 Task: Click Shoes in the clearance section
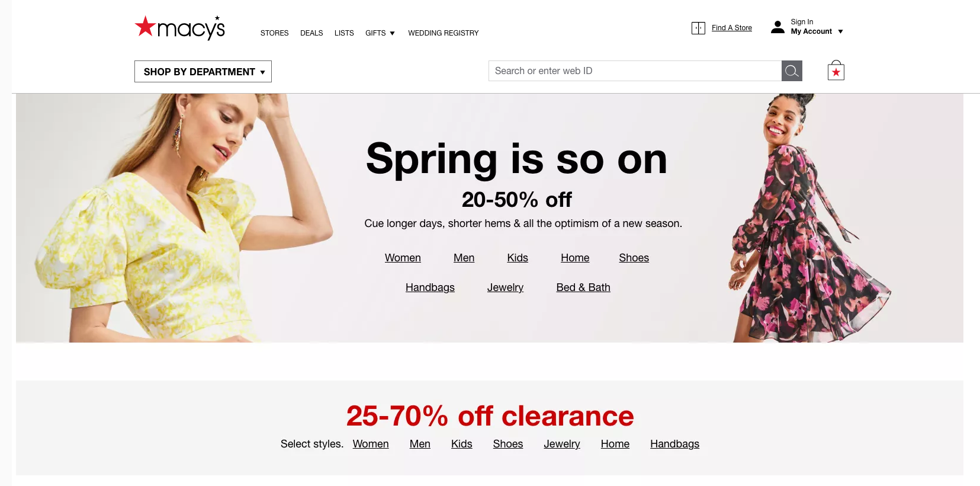[508, 444]
